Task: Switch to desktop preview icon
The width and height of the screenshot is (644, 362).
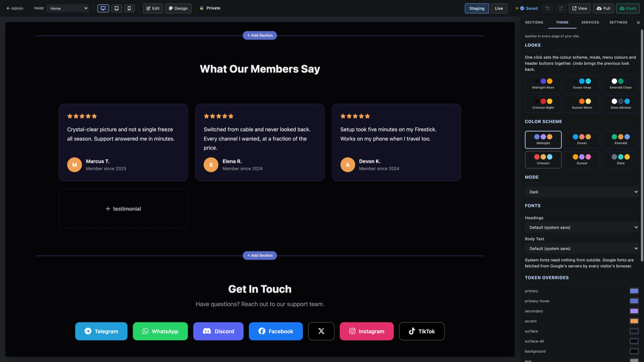Action: coord(103,8)
